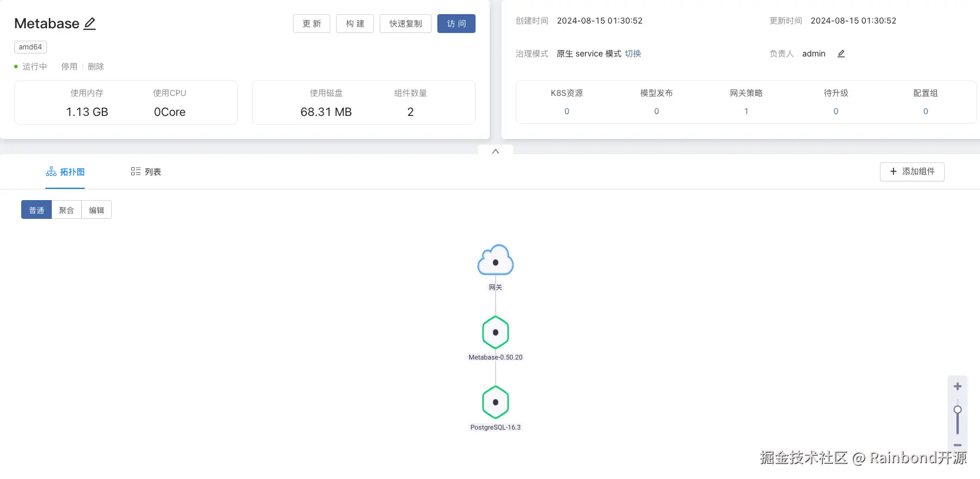Open the PostgreSQL-16.3 hexagon node

[496, 403]
